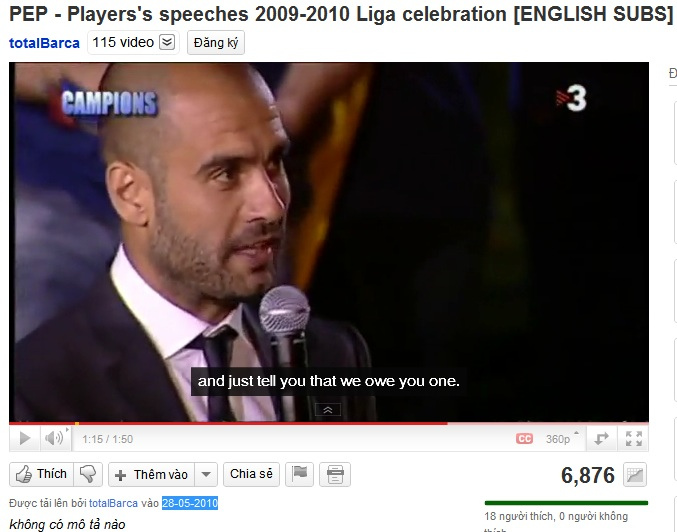Switch the video to fullscreen mode
Image resolution: width=677 pixels, height=532 pixels.
pyautogui.click(x=634, y=439)
